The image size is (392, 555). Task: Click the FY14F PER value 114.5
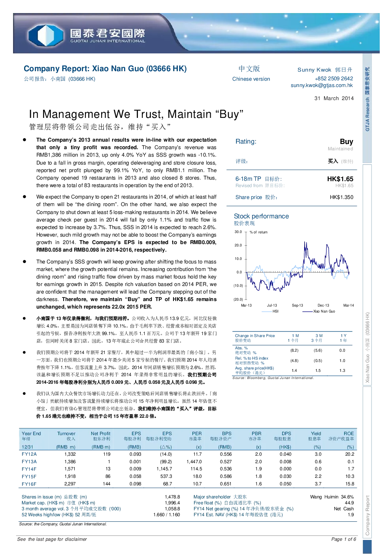click(x=196, y=469)
